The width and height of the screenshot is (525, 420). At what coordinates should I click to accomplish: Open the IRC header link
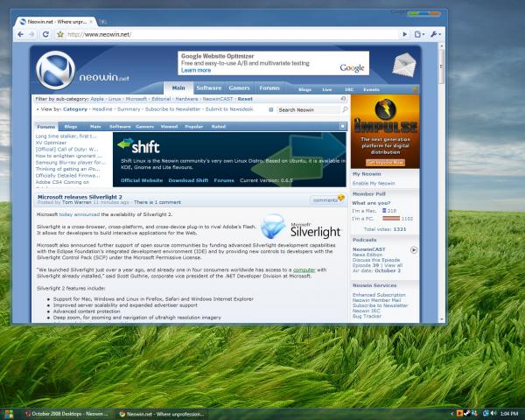pos(349,90)
